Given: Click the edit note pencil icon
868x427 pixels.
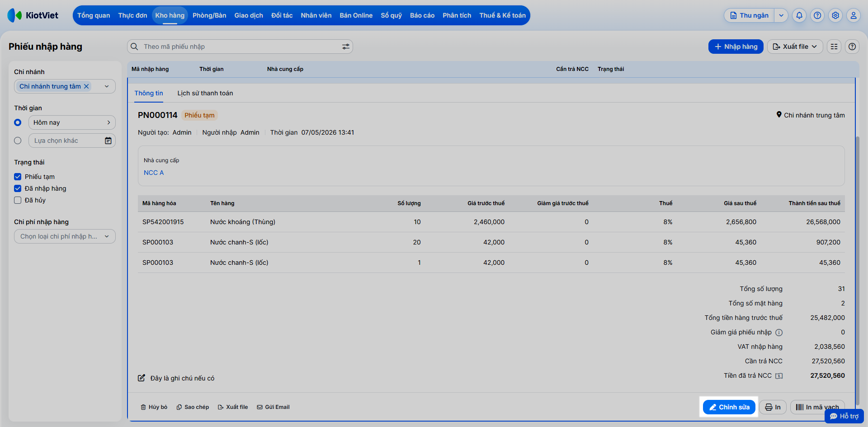Looking at the screenshot, I should pyautogui.click(x=142, y=378).
